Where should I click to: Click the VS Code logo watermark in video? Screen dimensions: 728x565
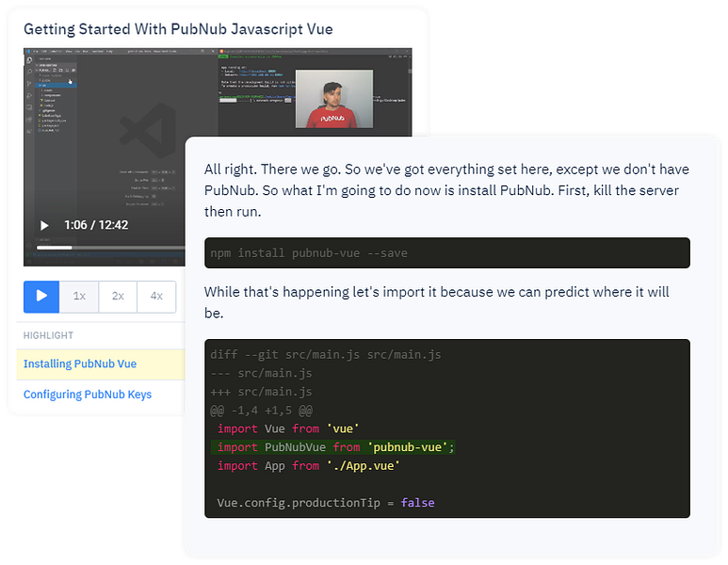(x=149, y=130)
